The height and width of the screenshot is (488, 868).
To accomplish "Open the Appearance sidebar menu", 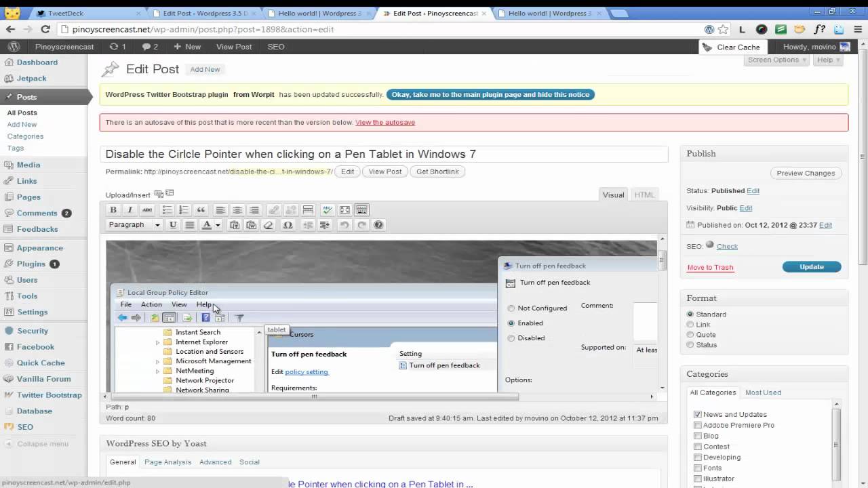I will [40, 248].
